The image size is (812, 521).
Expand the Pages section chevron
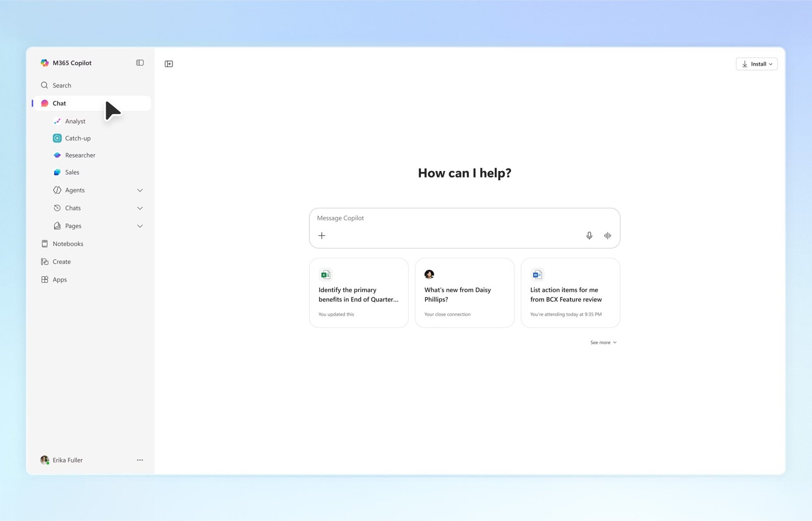point(140,226)
